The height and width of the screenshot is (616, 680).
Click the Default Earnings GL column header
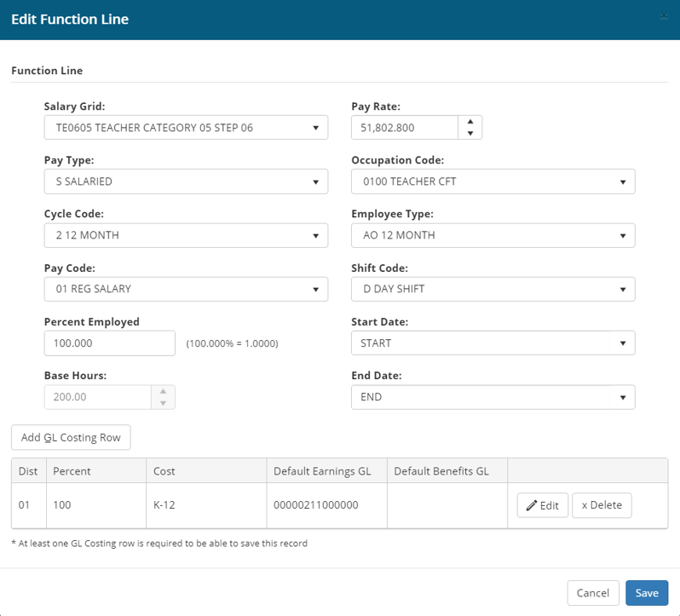321,471
